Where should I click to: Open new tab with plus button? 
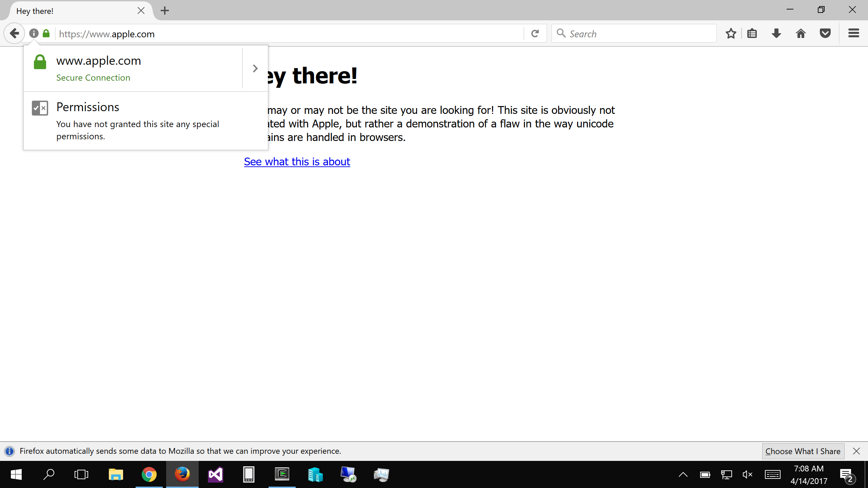(164, 10)
